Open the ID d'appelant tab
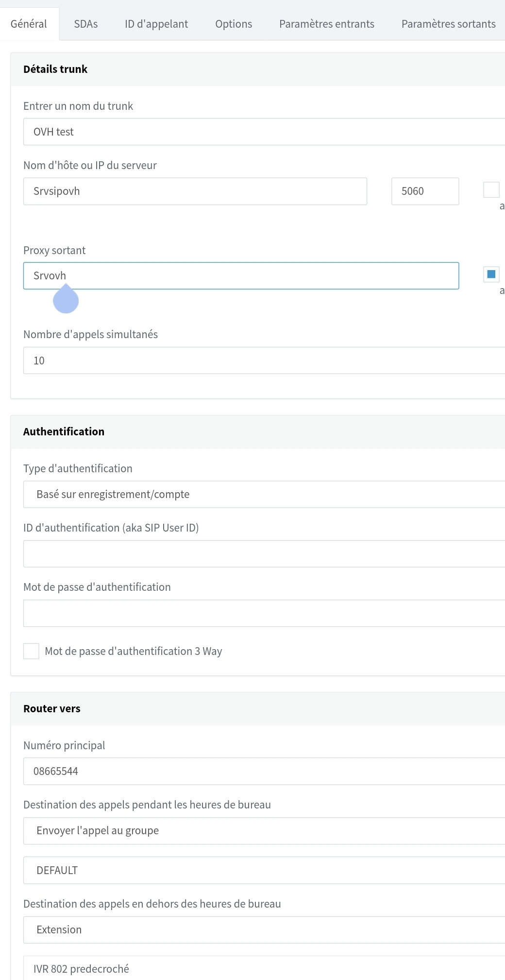 156,24
